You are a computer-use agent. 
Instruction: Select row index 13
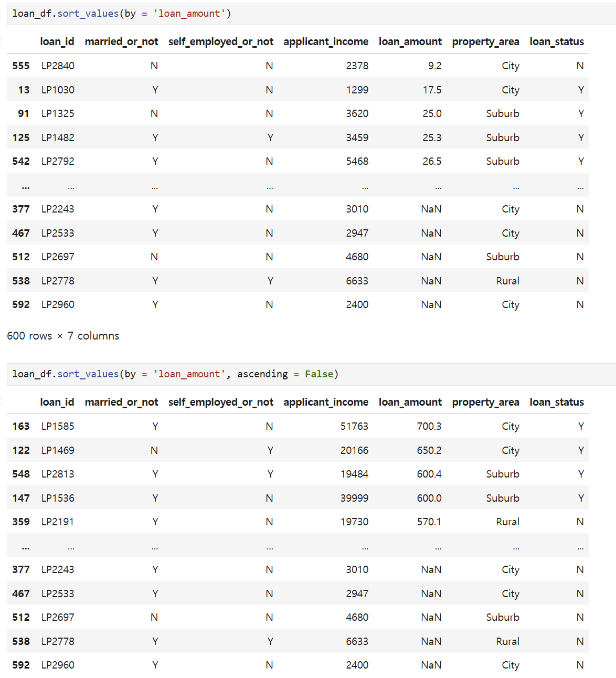(x=24, y=90)
